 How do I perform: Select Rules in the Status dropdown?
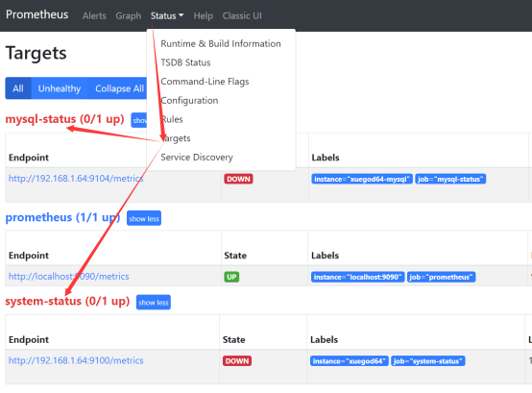click(x=172, y=119)
